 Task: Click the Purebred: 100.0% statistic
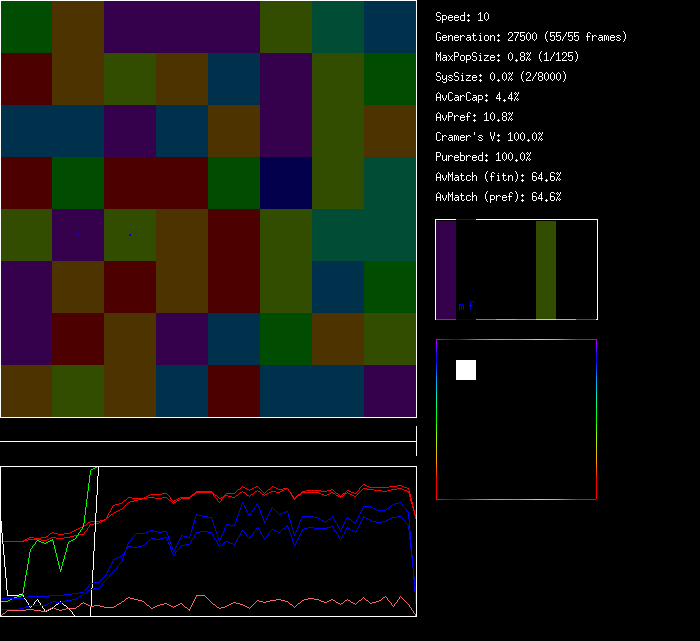[483, 157]
